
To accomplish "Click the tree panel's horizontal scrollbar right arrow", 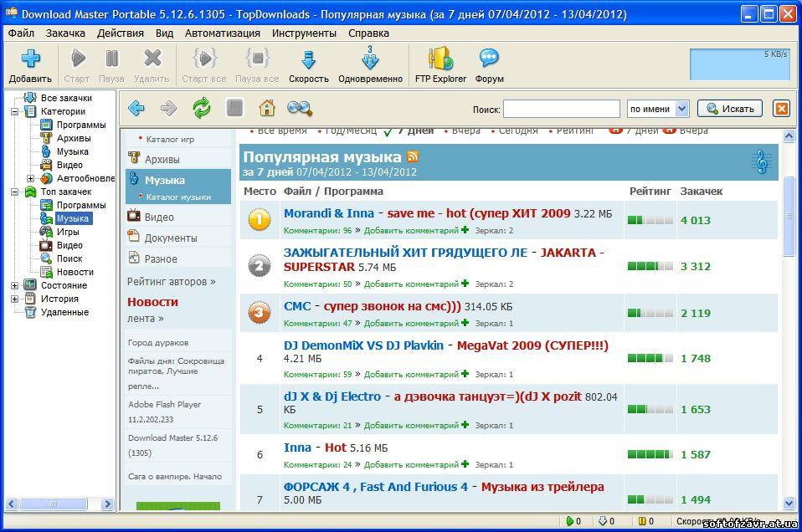I will [x=107, y=504].
